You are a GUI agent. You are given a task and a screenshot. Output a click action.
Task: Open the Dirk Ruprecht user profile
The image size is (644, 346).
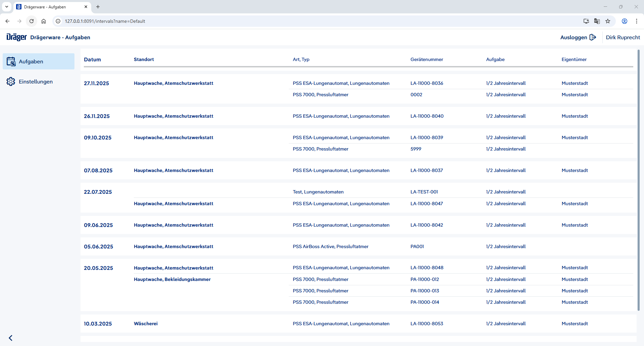623,37
